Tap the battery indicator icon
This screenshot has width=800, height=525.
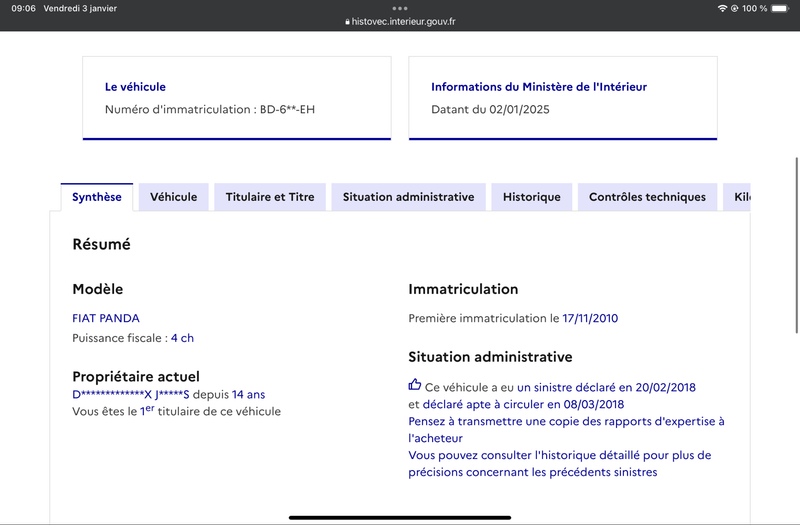pos(780,8)
